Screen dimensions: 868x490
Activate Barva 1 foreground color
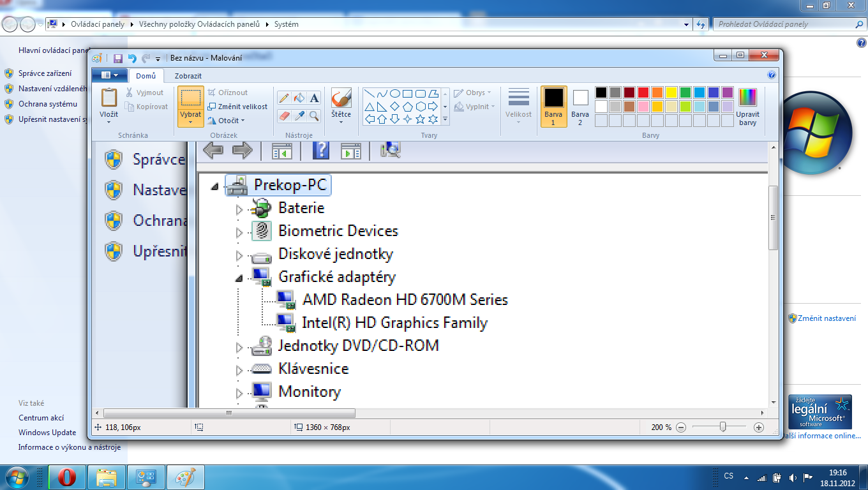(553, 107)
